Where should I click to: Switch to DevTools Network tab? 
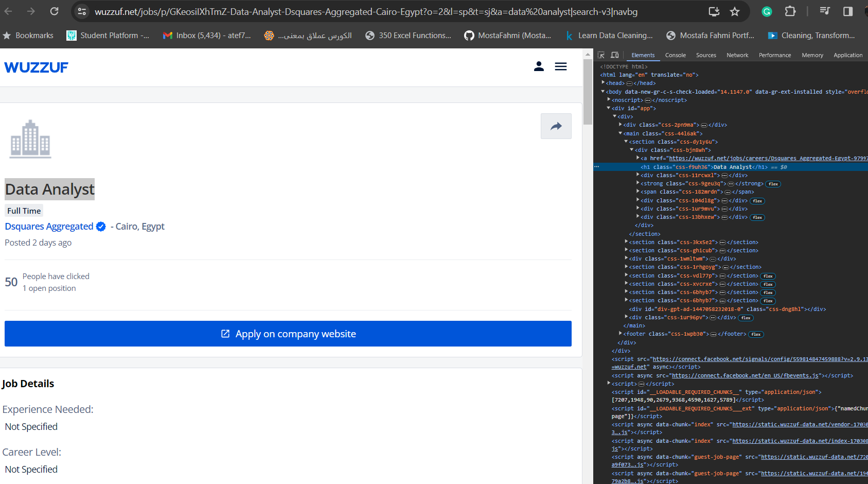(x=737, y=55)
